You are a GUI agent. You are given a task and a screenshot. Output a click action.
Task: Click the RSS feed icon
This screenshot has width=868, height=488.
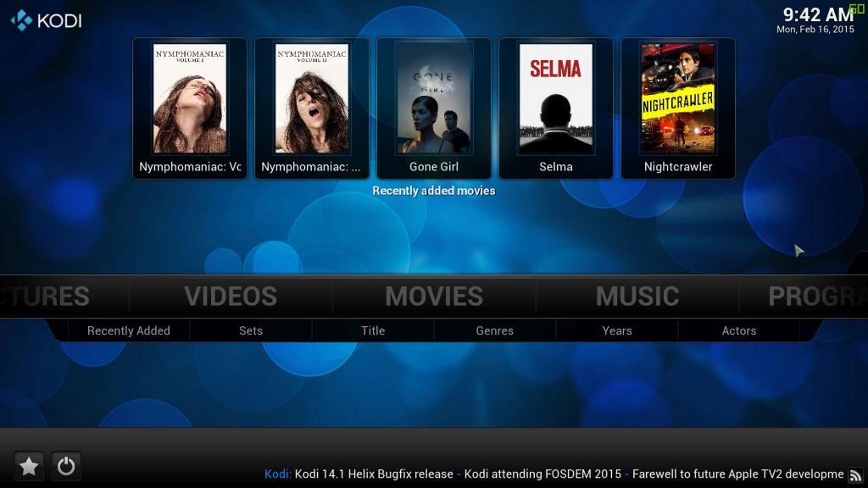pyautogui.click(x=856, y=474)
